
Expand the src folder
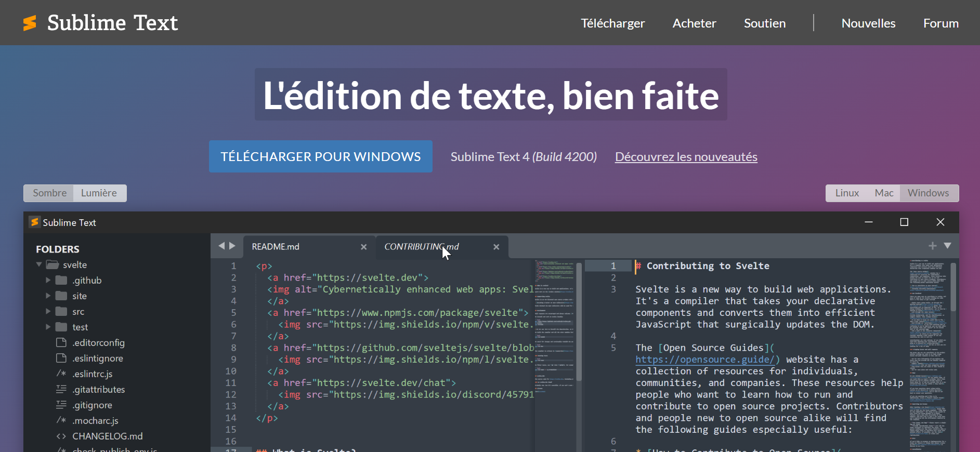pyautogui.click(x=48, y=311)
